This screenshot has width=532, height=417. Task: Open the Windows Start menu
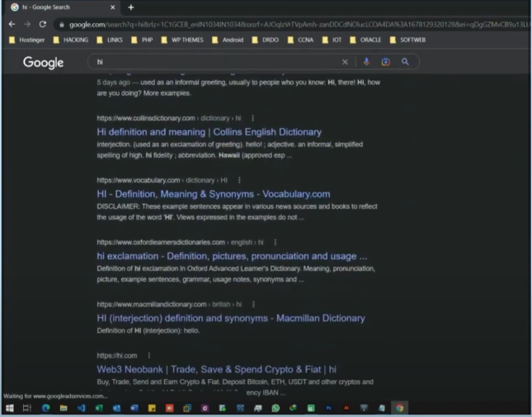click(x=10, y=408)
